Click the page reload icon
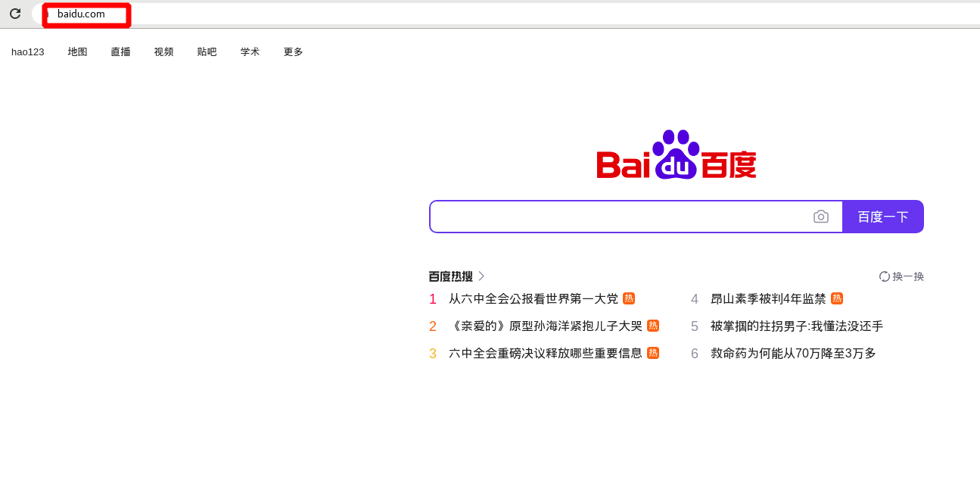Screen dimensions: 980x490 click(x=15, y=13)
